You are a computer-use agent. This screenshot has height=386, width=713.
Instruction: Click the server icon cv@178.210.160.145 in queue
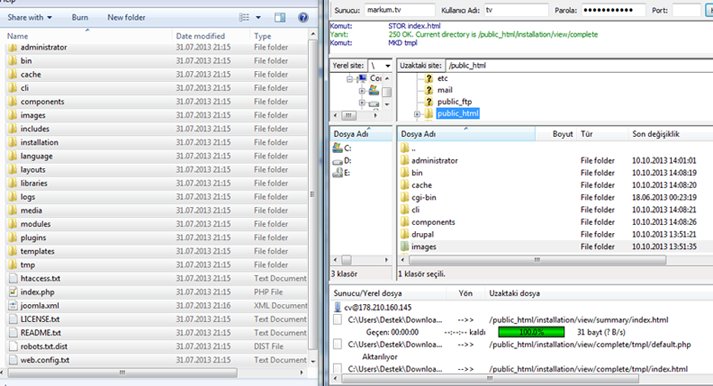(x=337, y=307)
